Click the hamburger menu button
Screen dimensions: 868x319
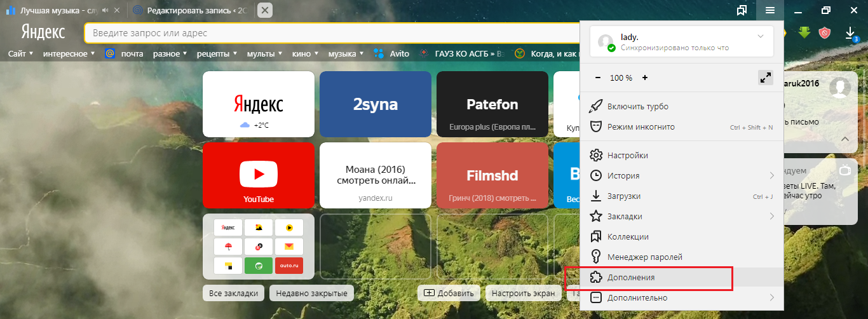click(770, 10)
